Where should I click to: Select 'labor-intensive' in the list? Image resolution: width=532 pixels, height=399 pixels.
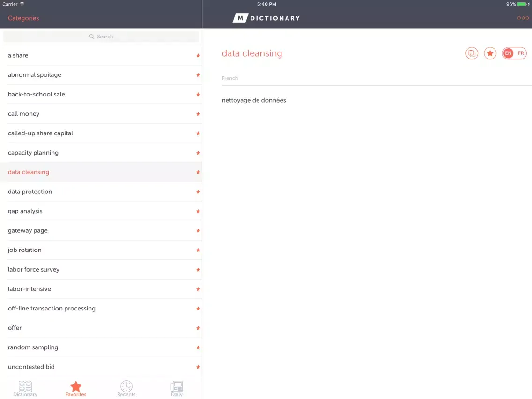point(101,289)
